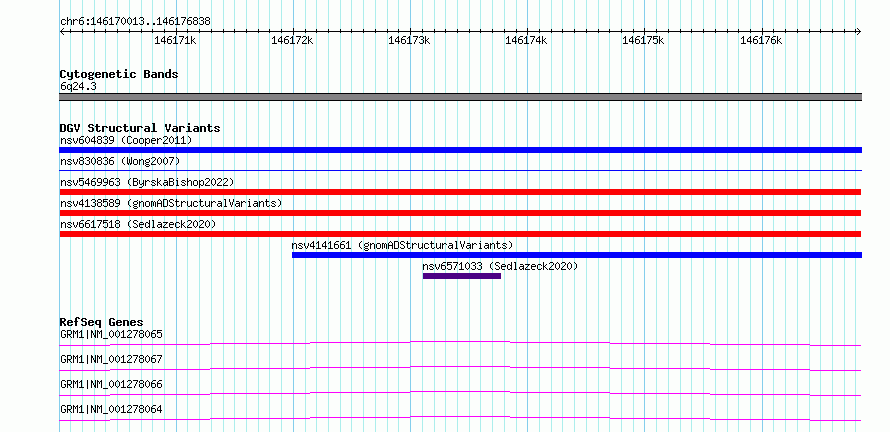Open nsv4138589 (gnomADStructuralVariants) label

[x=171, y=203]
